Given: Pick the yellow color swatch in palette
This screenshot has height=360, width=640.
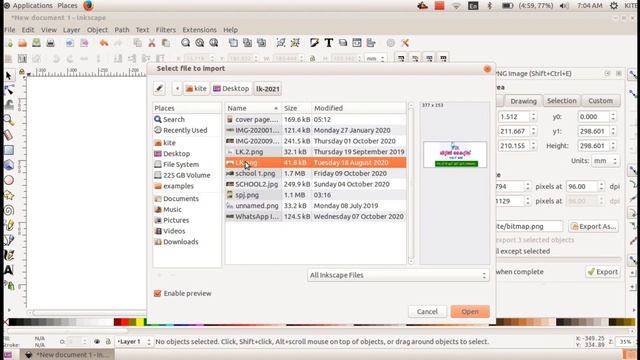Looking at the screenshot, I should coord(140,322).
